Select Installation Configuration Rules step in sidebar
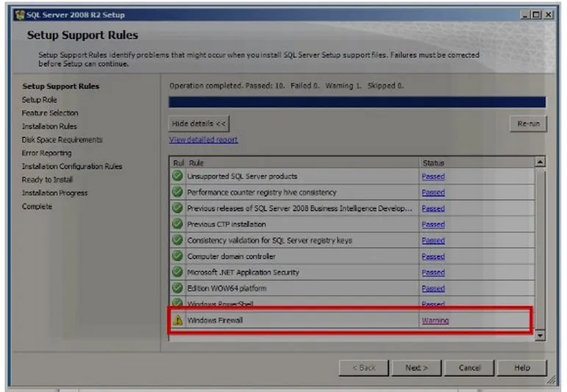 click(x=72, y=166)
